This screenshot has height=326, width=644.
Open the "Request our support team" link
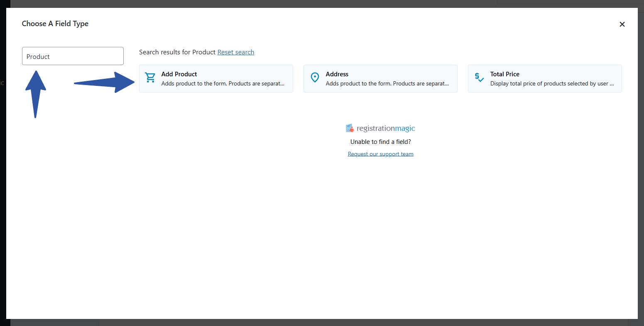pyautogui.click(x=380, y=154)
